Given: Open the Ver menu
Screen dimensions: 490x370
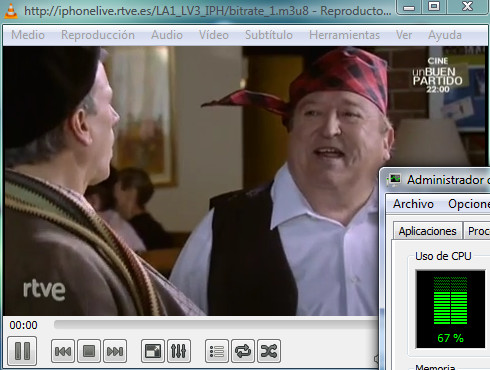Looking at the screenshot, I should (x=404, y=35).
